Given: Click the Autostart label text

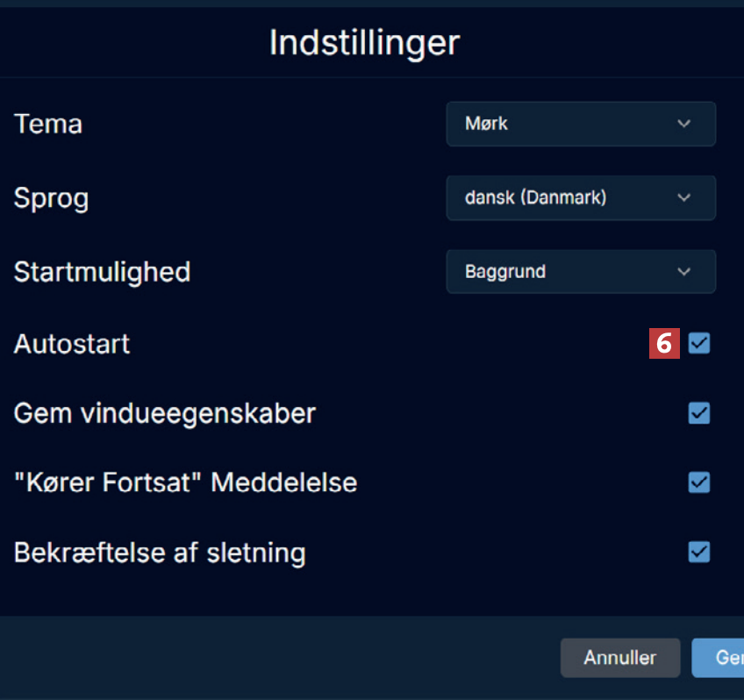Looking at the screenshot, I should pos(72,344).
